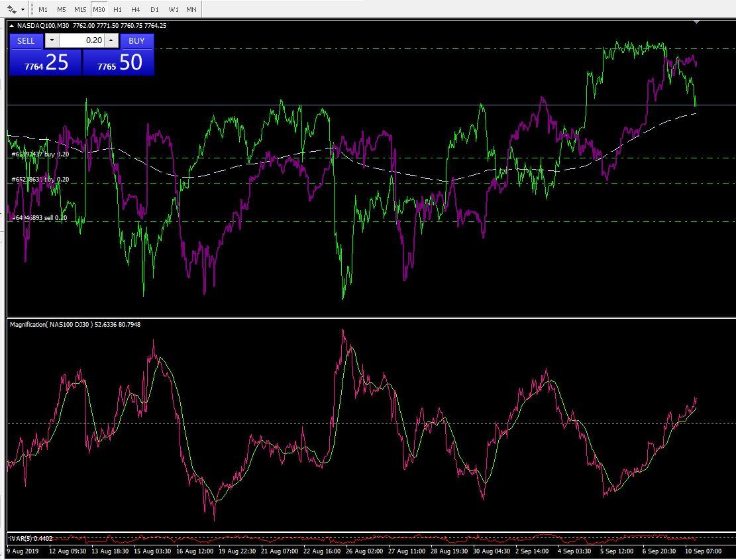The width and height of the screenshot is (736, 560).
Task: Collapse the one-click trading panel triangle
Action: coord(12,26)
